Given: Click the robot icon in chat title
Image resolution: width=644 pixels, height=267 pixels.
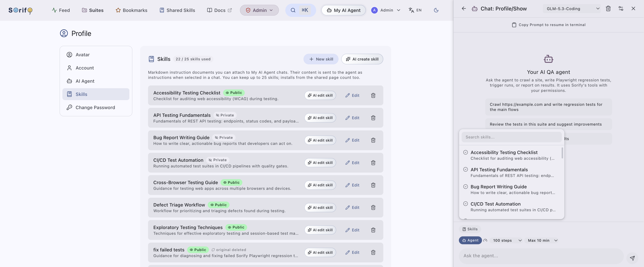Looking at the screenshot, I should (x=474, y=9).
